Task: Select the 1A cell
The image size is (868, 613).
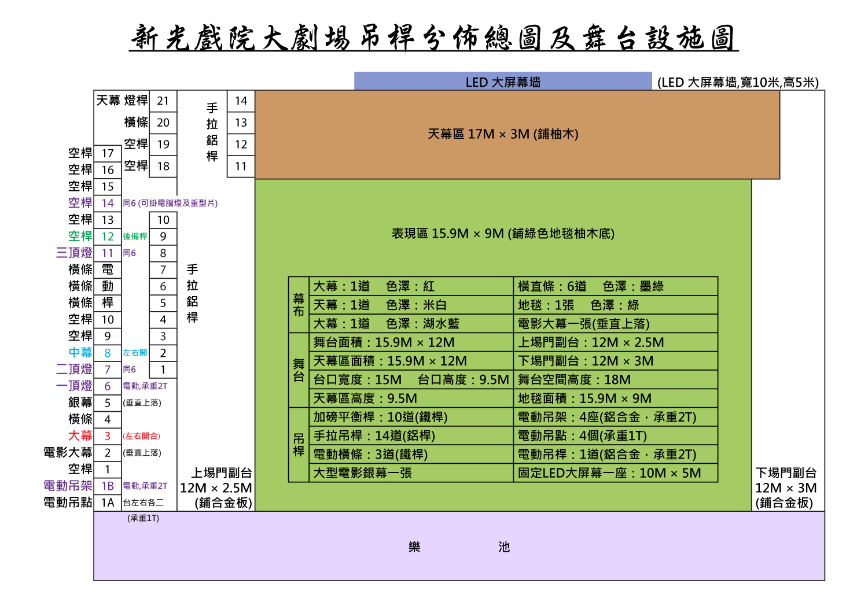Action: (108, 503)
